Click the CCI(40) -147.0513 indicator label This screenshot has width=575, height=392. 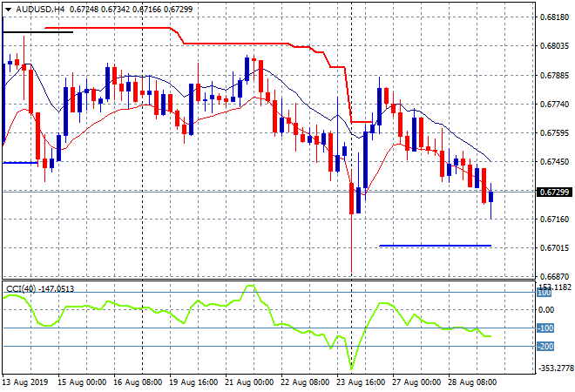(x=40, y=288)
